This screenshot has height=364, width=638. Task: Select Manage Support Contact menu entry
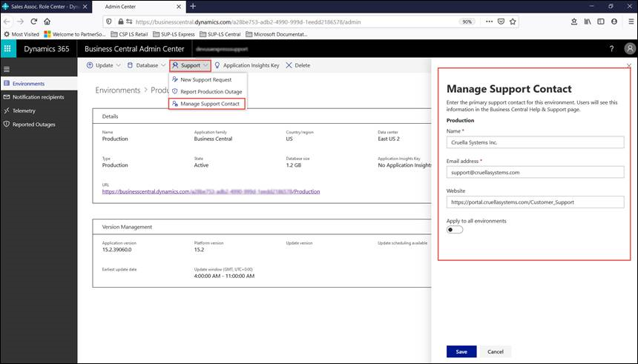pyautogui.click(x=209, y=104)
